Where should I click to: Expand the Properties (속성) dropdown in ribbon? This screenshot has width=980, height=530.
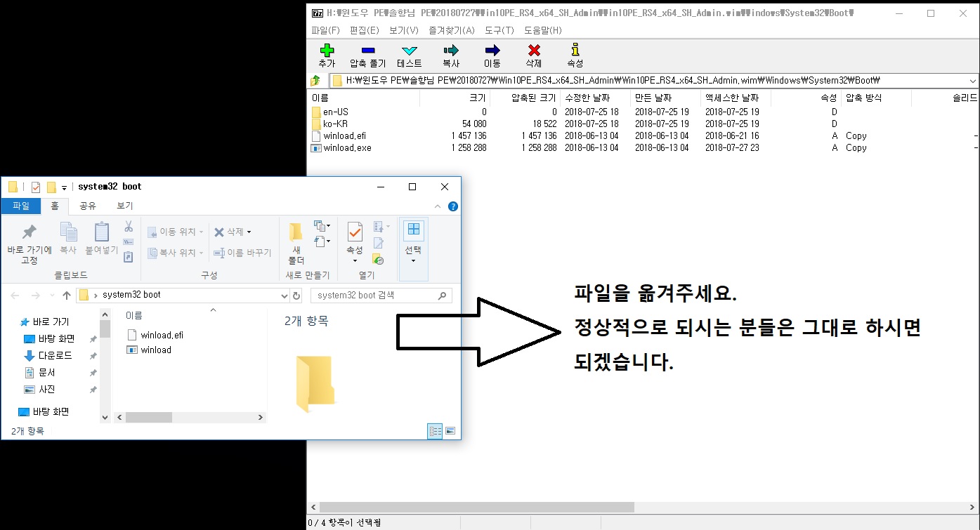(355, 261)
